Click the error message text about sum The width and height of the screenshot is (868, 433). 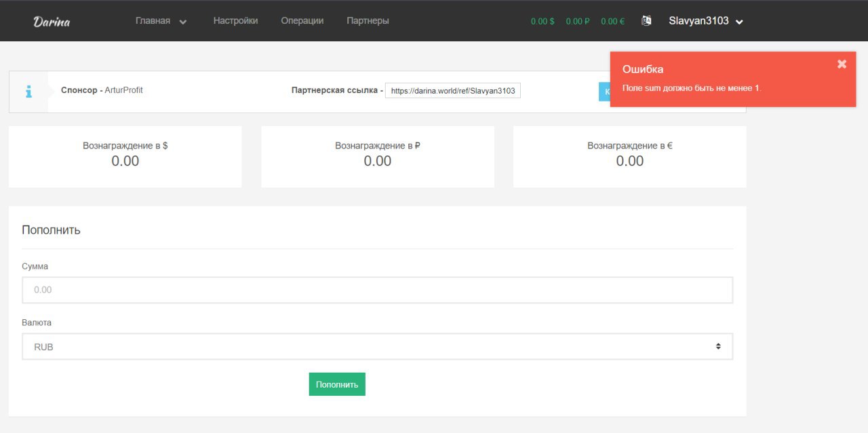pos(692,88)
